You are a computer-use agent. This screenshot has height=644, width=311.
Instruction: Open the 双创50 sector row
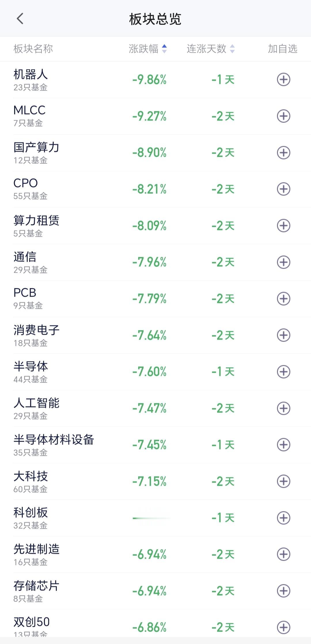(155, 626)
